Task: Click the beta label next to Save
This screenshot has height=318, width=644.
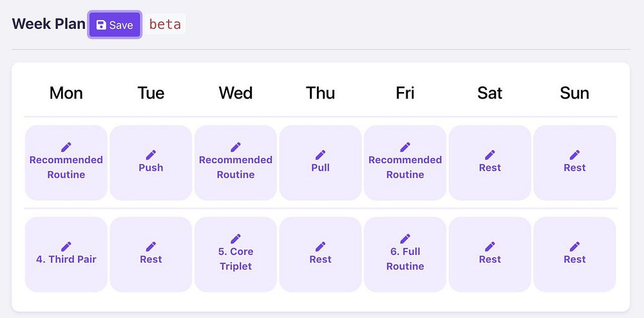Action: (x=164, y=24)
